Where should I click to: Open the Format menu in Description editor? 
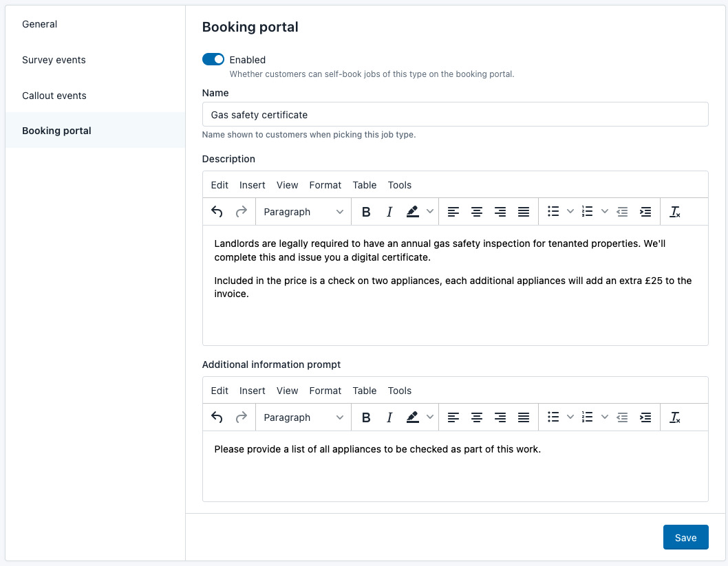pyautogui.click(x=325, y=185)
